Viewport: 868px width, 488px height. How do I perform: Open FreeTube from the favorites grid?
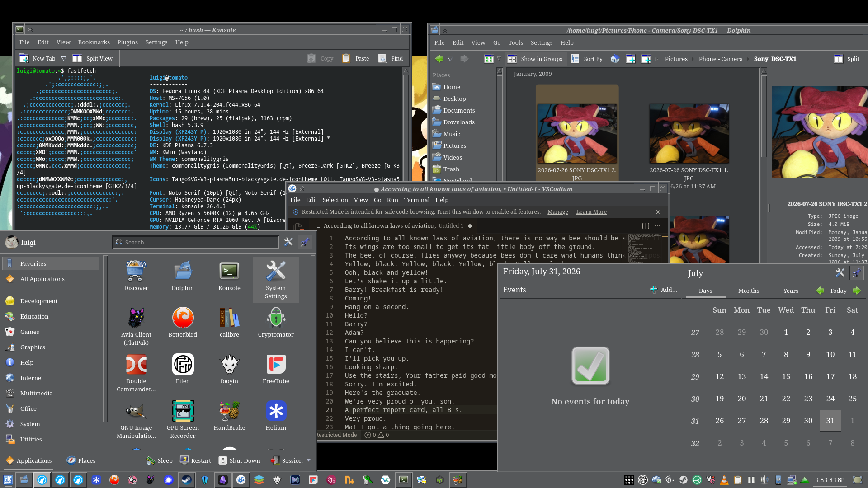276,369
